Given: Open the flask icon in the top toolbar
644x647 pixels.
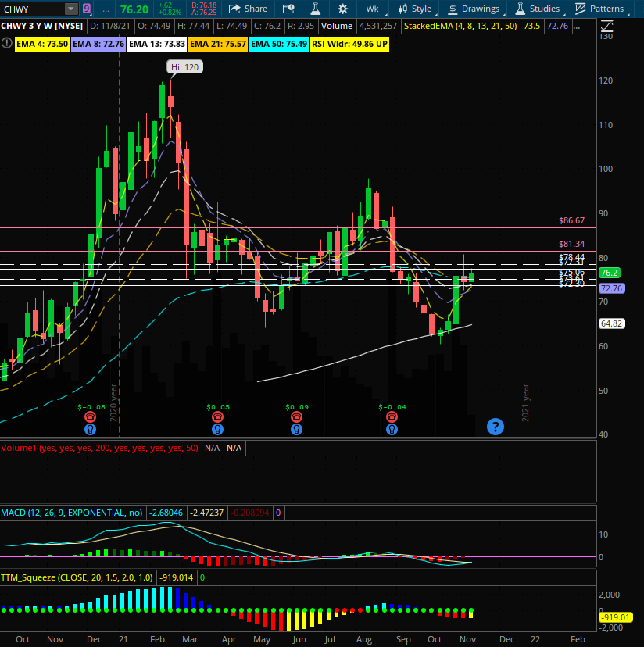Looking at the screenshot, I should pos(316,9).
